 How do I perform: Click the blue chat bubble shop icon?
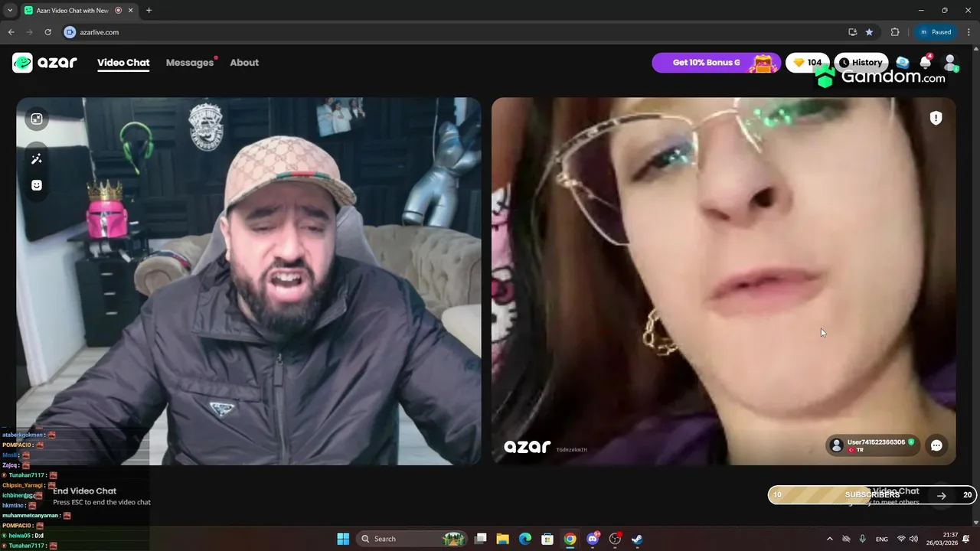click(x=903, y=63)
